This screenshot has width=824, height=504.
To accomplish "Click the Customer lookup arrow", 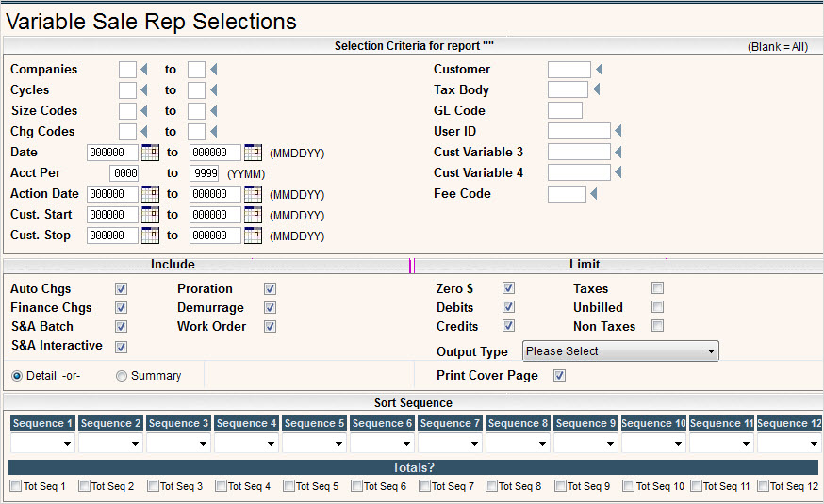I will pos(599,70).
